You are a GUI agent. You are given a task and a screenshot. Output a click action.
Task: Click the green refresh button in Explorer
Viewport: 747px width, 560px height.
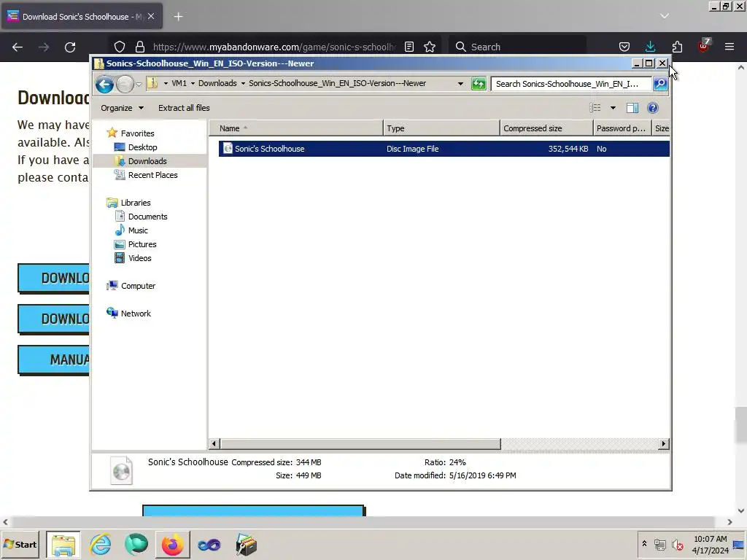click(479, 84)
